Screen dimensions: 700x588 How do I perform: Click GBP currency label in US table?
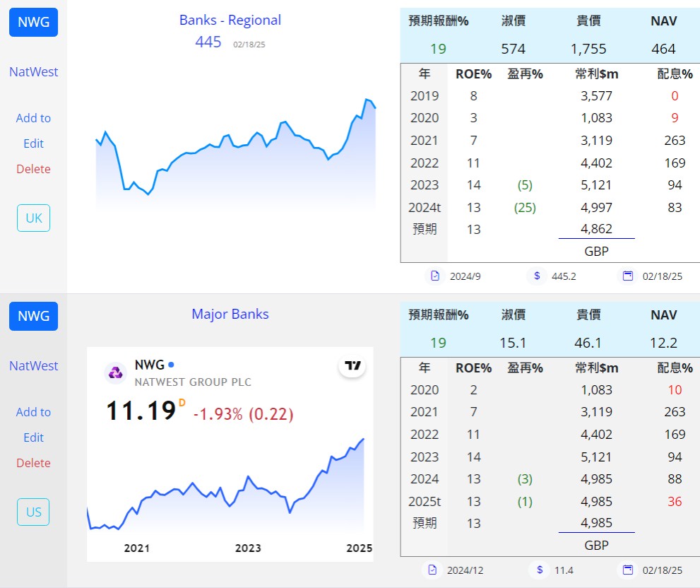pos(596,545)
